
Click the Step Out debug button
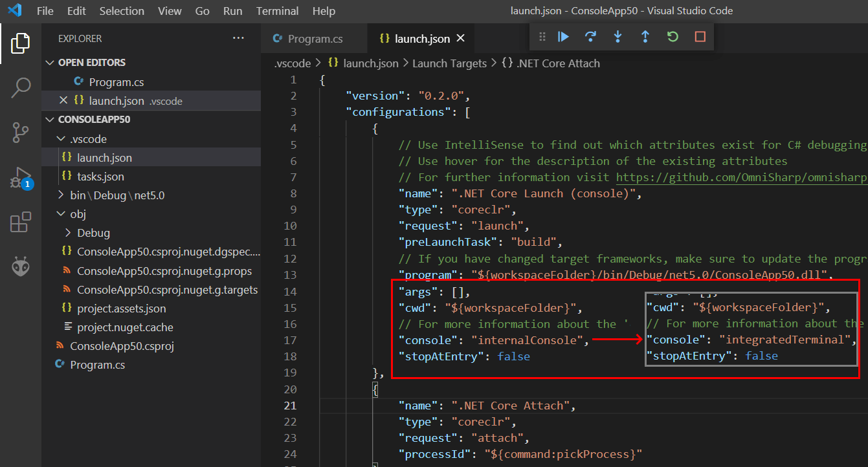pyautogui.click(x=645, y=37)
